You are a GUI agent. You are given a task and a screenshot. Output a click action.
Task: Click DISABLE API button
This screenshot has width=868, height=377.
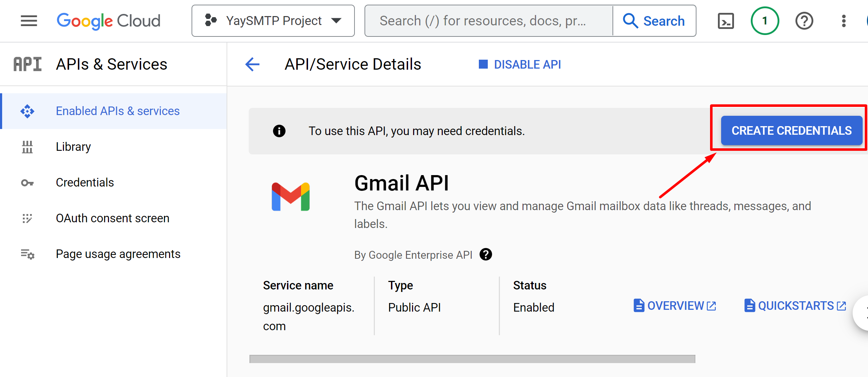(x=520, y=65)
